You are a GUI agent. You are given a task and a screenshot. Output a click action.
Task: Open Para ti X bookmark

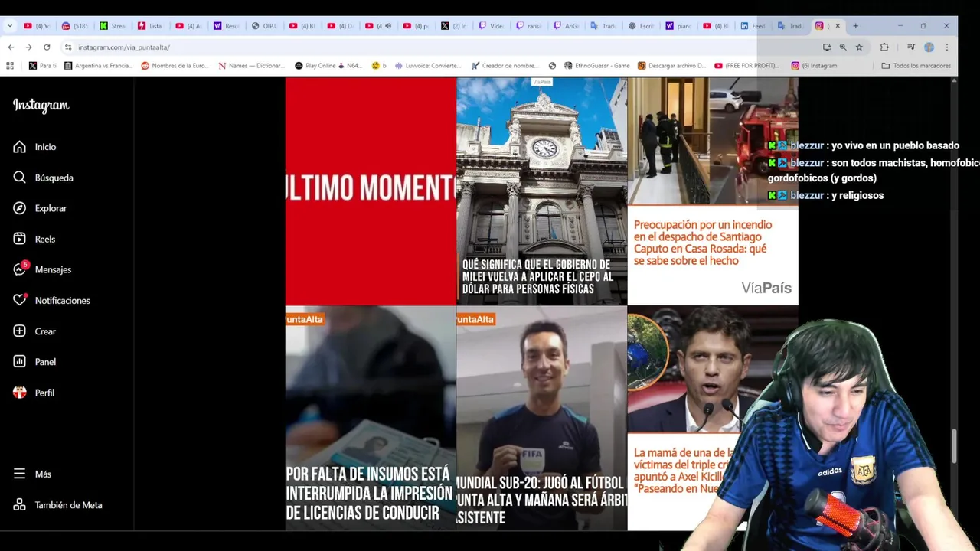tap(42, 66)
